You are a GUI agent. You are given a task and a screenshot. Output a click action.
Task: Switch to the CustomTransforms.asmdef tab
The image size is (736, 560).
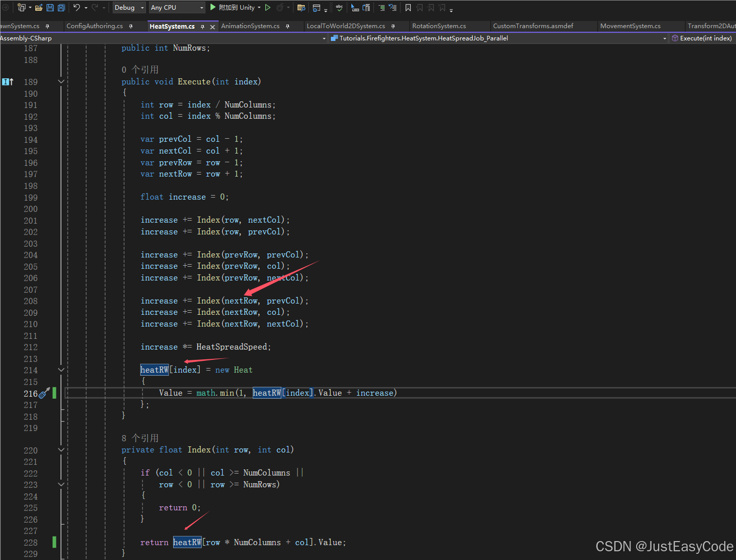[x=533, y=26]
